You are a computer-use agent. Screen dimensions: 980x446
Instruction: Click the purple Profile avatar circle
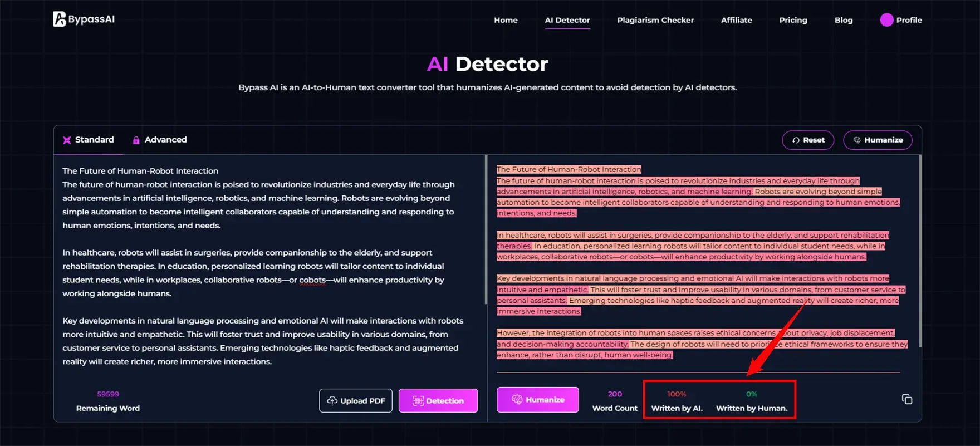point(886,20)
